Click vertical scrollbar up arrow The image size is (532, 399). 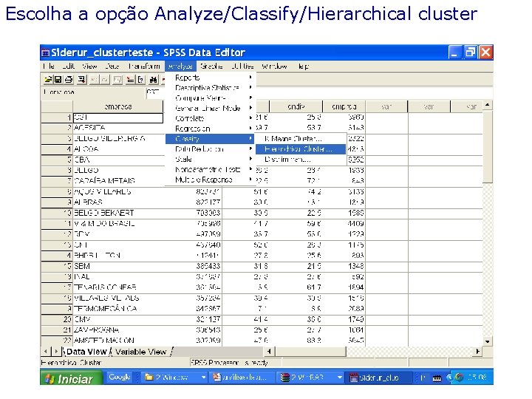click(487, 105)
